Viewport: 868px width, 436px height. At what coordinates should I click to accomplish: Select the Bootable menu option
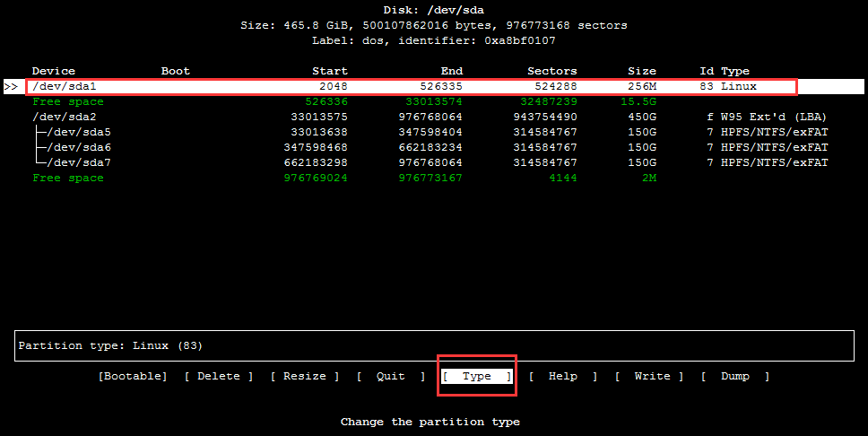point(133,377)
